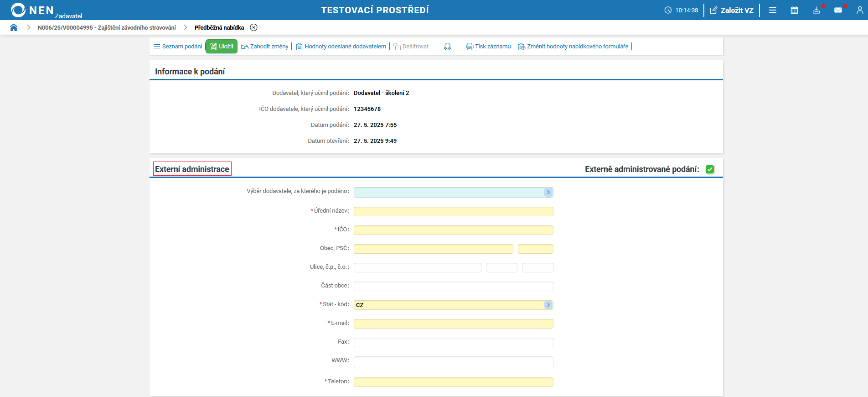Open the calendar icon in header
The width and height of the screenshot is (868, 397).
click(794, 10)
